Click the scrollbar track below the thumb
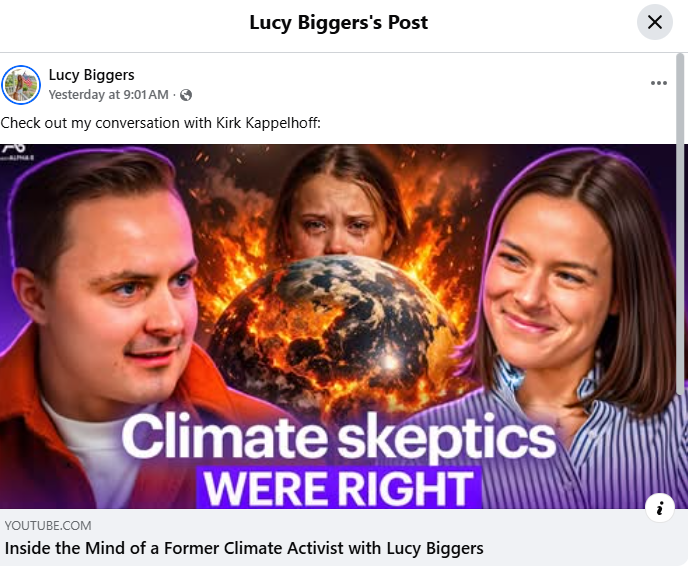 (681, 478)
